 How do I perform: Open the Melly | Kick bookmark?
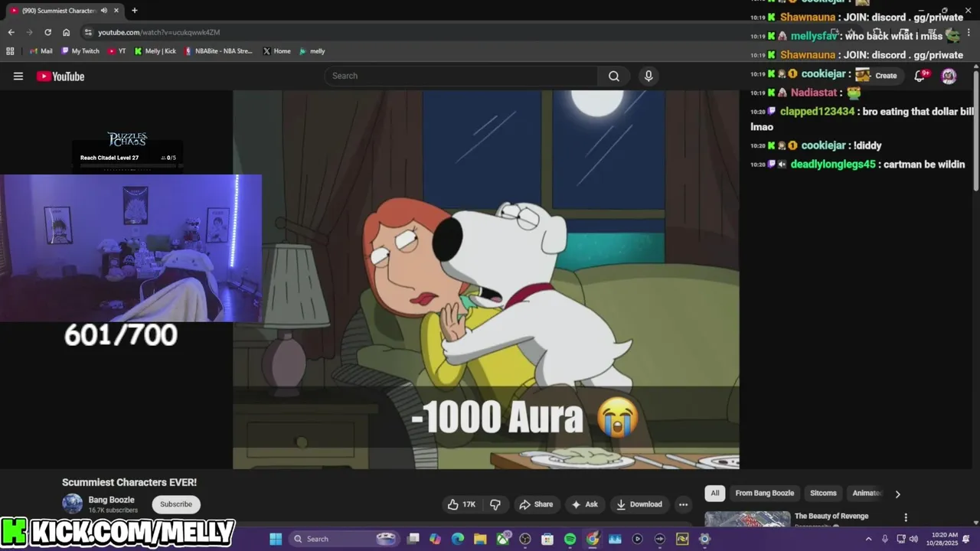[x=155, y=51]
